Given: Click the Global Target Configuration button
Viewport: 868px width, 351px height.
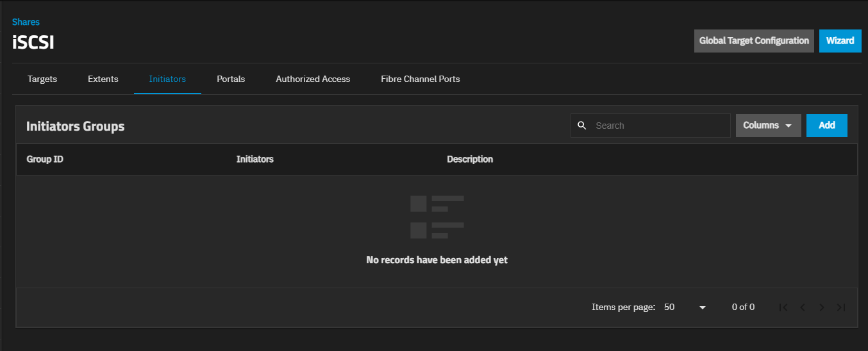Looking at the screenshot, I should pos(754,41).
